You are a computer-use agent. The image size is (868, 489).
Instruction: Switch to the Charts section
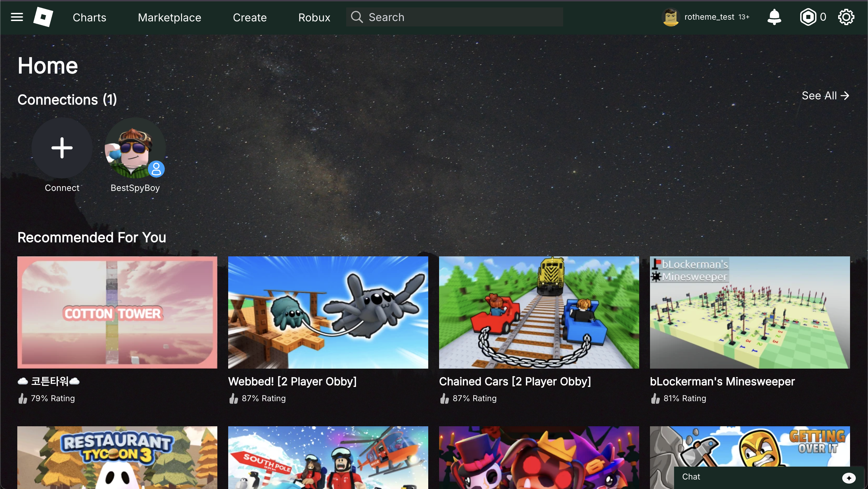(x=89, y=17)
